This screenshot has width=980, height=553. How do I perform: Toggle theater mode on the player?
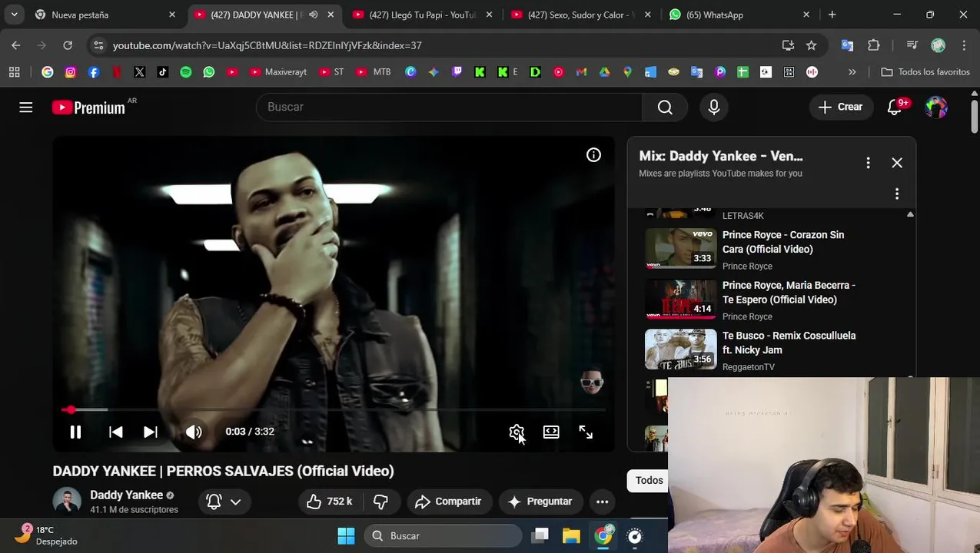(551, 432)
